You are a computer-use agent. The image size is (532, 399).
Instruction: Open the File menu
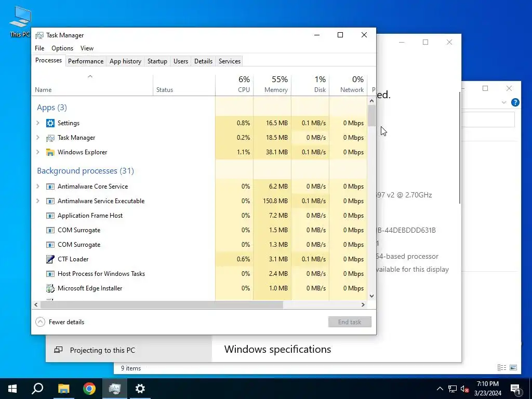pyautogui.click(x=39, y=48)
